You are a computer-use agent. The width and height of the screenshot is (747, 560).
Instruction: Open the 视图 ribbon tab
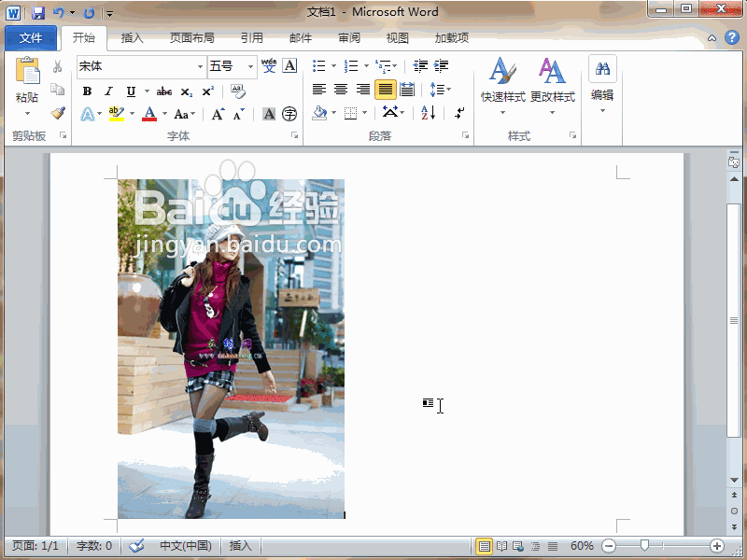coord(396,37)
